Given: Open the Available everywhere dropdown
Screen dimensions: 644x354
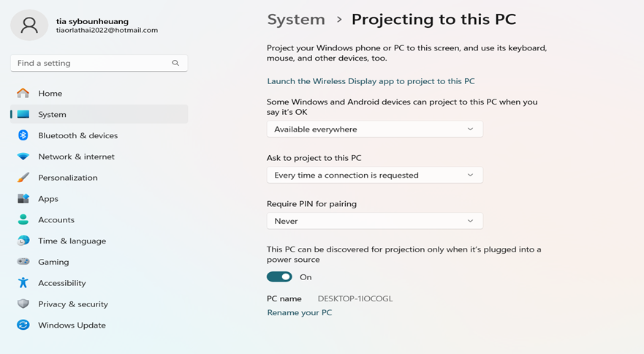Looking at the screenshot, I should [374, 129].
